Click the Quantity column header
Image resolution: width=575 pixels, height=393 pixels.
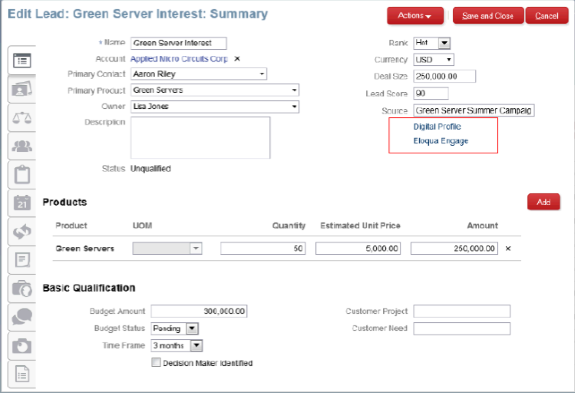click(x=289, y=225)
